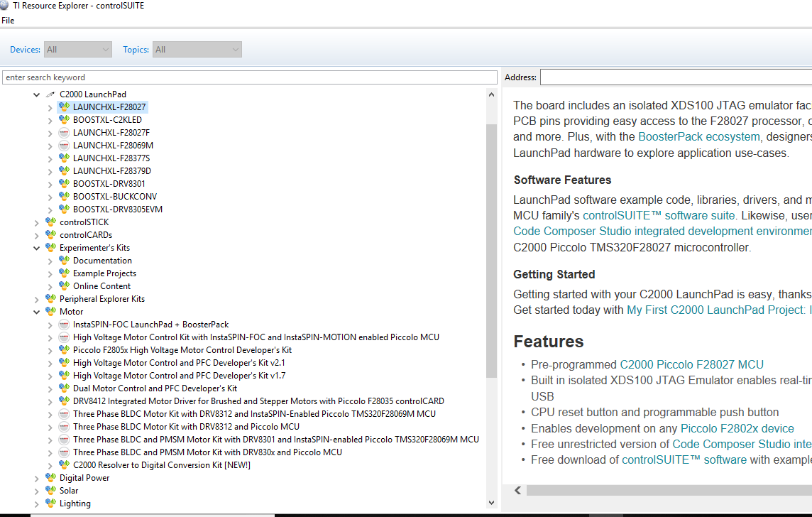Click the LAUNCHXL-F28027 package icon

64,107
